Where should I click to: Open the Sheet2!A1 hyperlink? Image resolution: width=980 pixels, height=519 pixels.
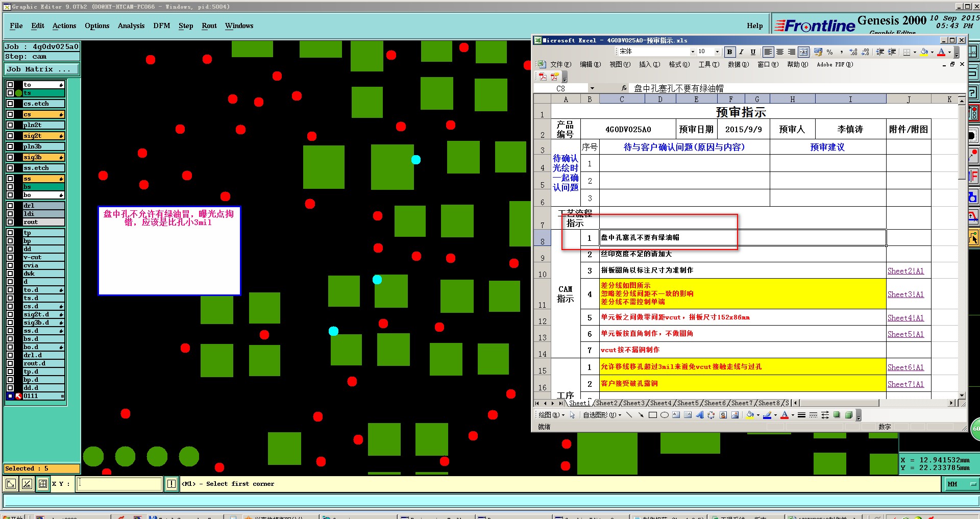(x=905, y=271)
